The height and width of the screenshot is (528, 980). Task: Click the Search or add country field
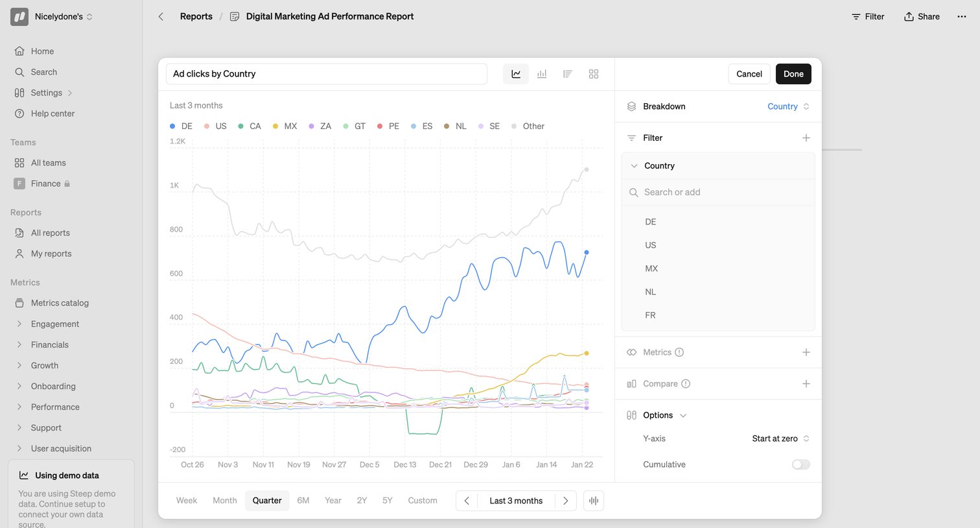click(718, 192)
